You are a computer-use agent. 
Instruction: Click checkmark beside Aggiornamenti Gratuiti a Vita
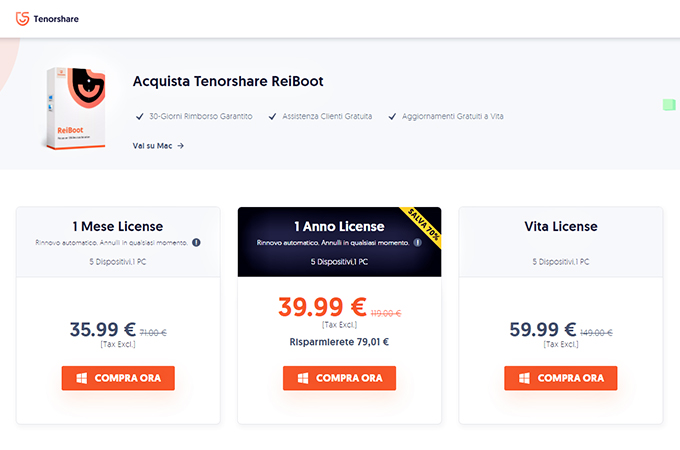point(392,116)
